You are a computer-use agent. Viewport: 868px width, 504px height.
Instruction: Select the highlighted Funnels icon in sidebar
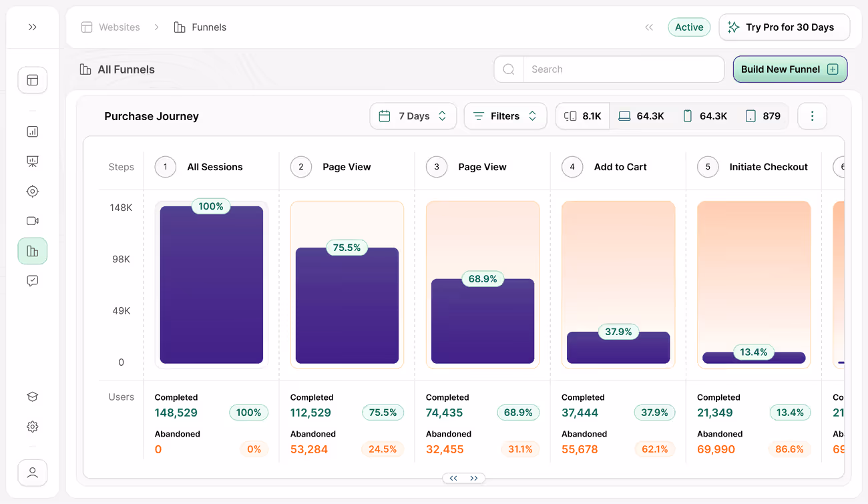(32, 251)
